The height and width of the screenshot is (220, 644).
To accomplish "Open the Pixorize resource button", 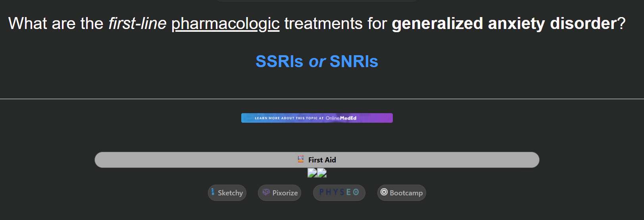I will [279, 193].
